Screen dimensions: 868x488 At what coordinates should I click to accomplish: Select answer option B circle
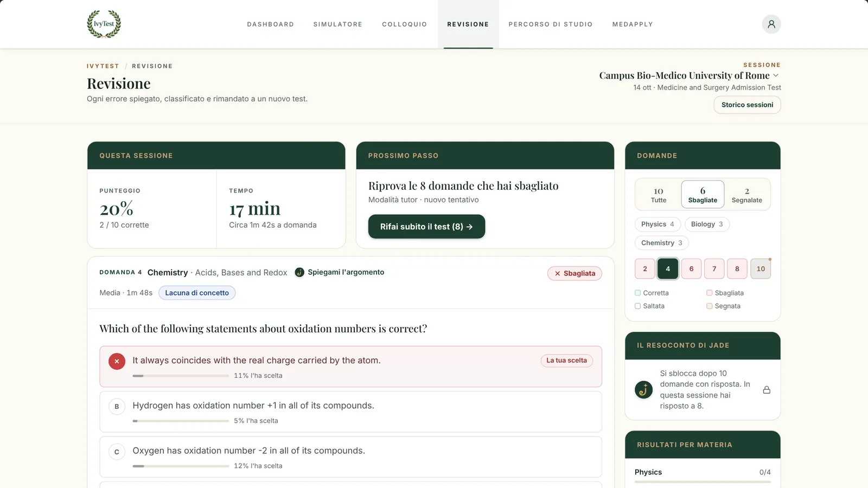pos(117,406)
